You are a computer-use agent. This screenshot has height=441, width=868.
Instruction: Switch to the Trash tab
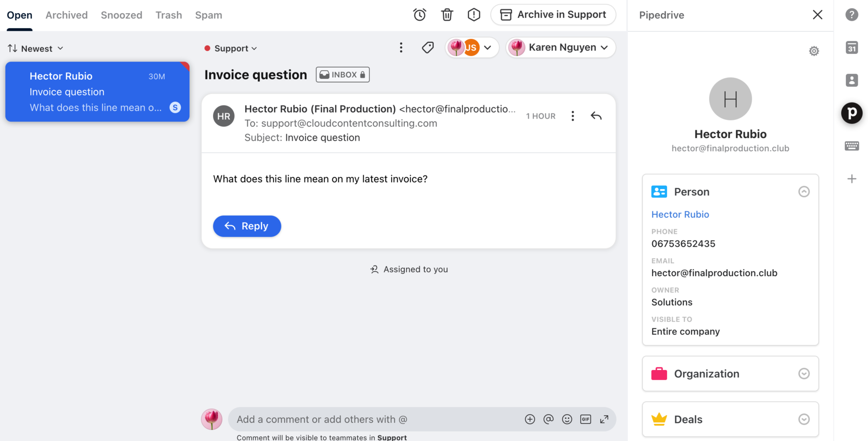[169, 15]
